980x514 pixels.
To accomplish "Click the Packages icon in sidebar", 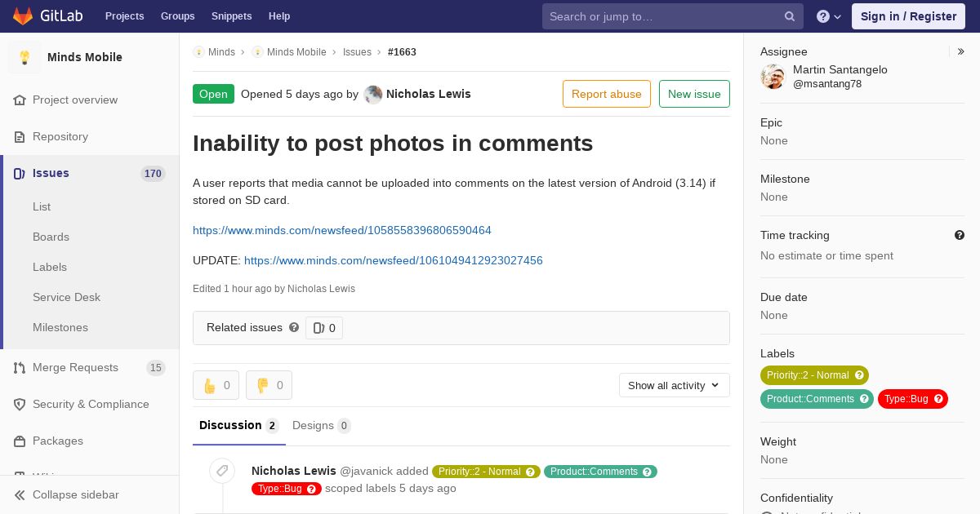I will tap(20, 441).
